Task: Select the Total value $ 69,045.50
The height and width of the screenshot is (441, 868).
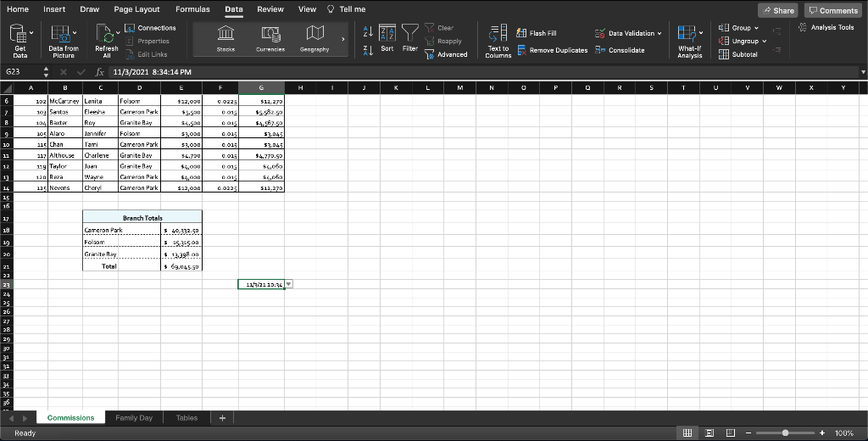Action: click(181, 266)
